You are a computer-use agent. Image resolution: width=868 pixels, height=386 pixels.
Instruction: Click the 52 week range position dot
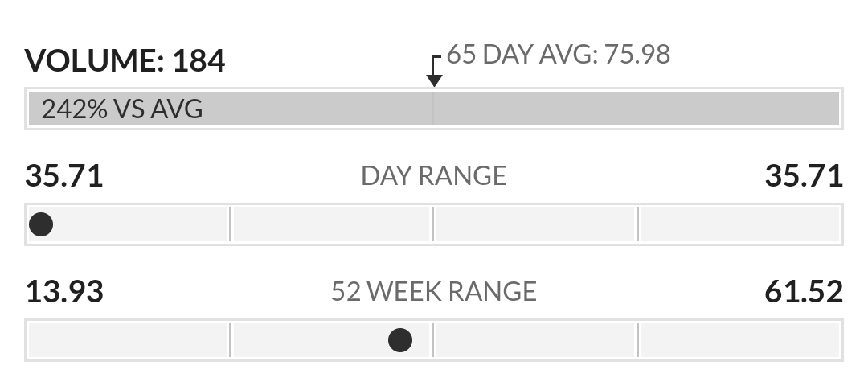tap(400, 340)
